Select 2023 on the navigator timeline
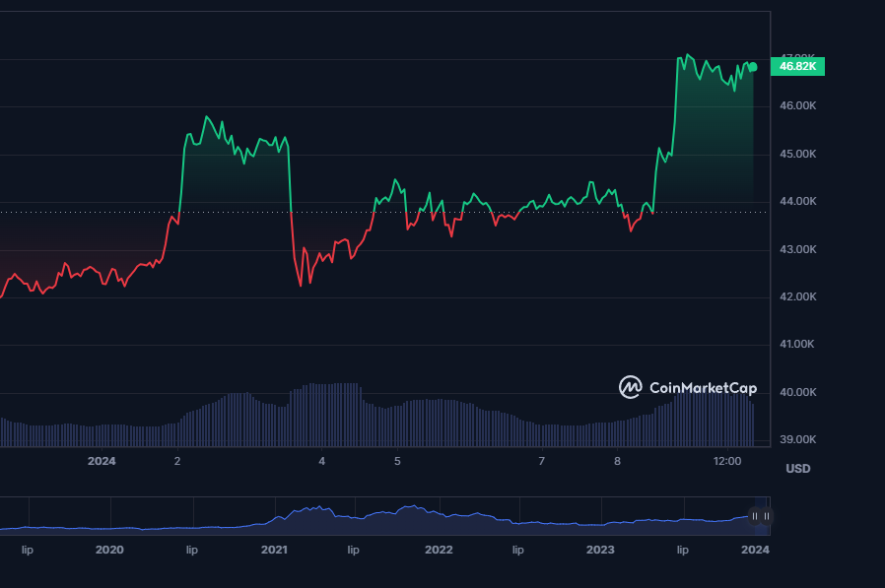The image size is (885, 588). coord(600,550)
